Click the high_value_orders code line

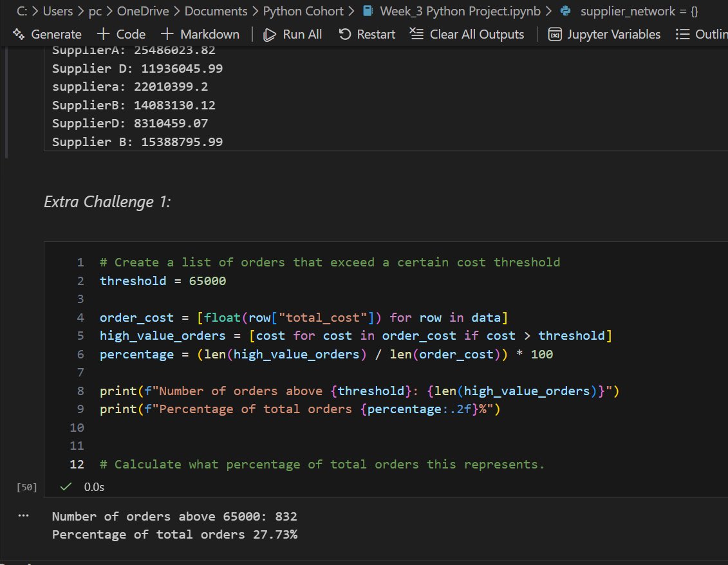[356, 335]
